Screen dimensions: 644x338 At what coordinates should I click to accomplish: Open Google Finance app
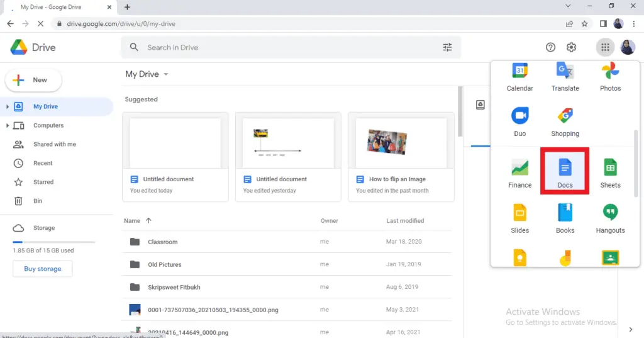click(x=519, y=173)
